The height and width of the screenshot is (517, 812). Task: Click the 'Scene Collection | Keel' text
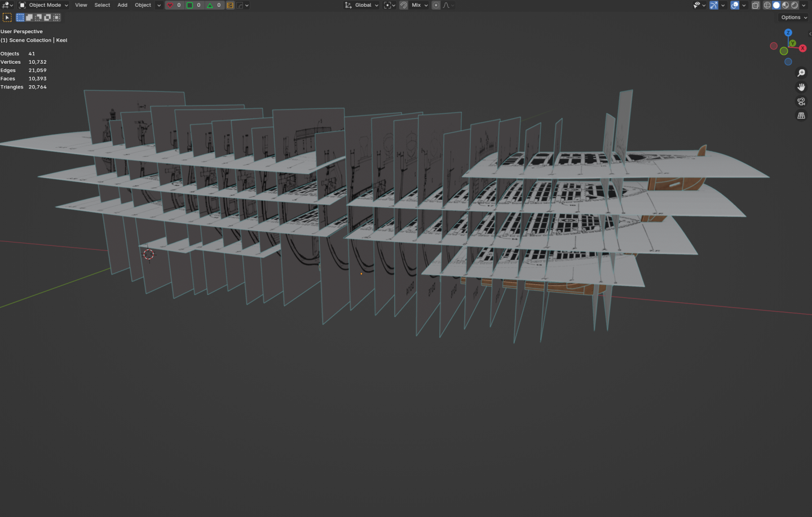38,41
